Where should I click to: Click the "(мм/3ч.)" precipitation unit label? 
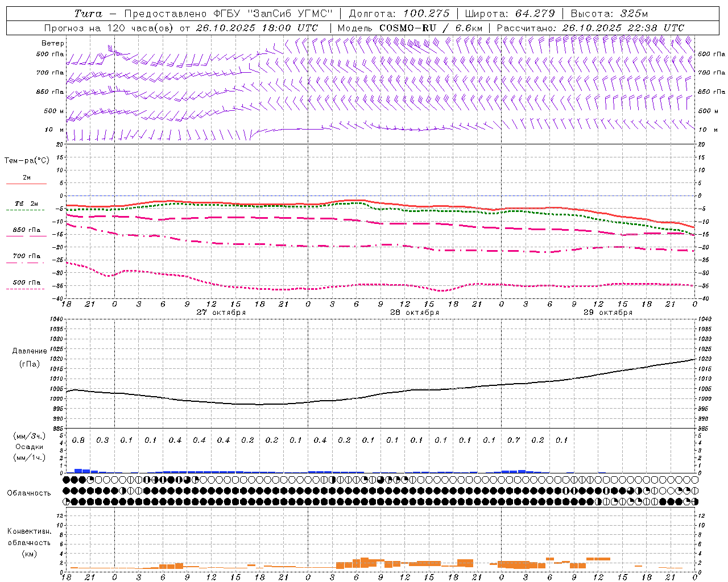coord(30,436)
